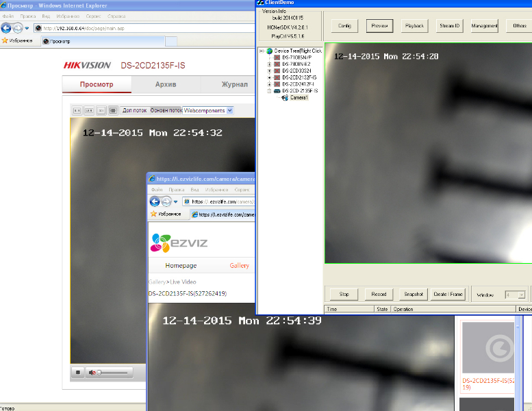Open recent pages dropdown in Hikvision browser window
The image size is (532, 411).
(x=27, y=28)
